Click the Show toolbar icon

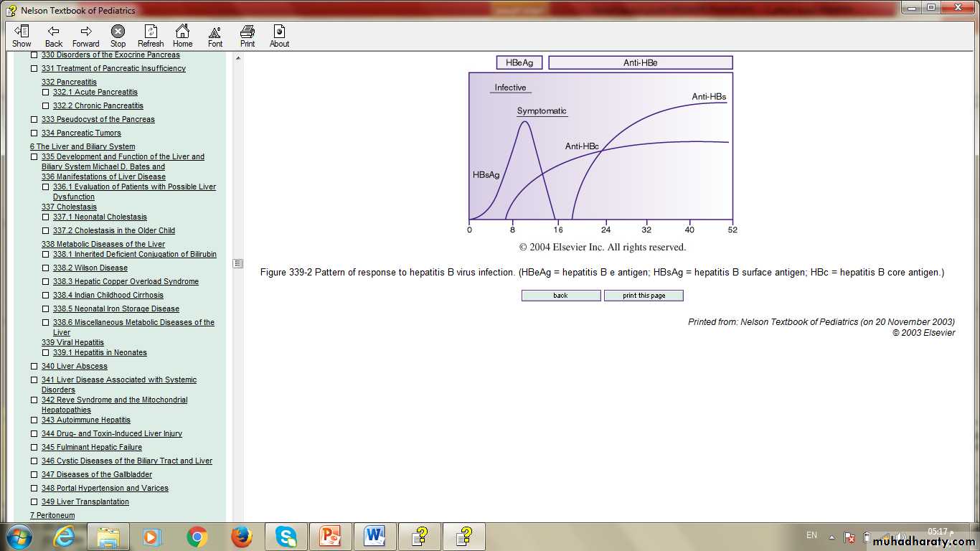tap(22, 32)
